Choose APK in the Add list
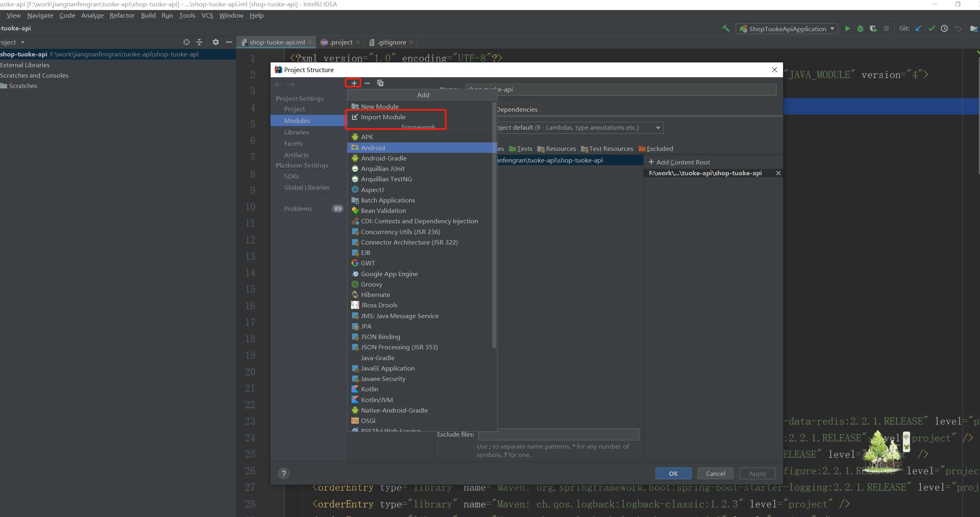This screenshot has width=980, height=517. click(x=420, y=137)
